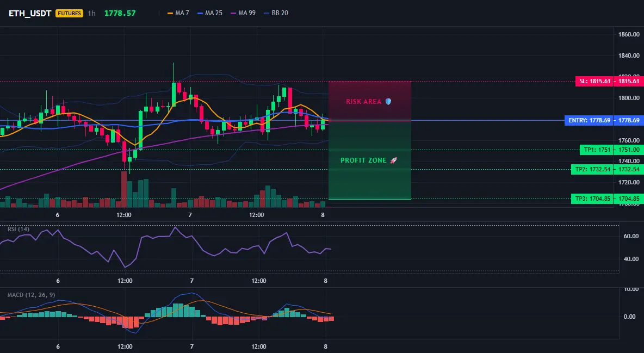This screenshot has width=644, height=353.
Task: Click the 1800.00 price axis label
Action: click(x=629, y=98)
